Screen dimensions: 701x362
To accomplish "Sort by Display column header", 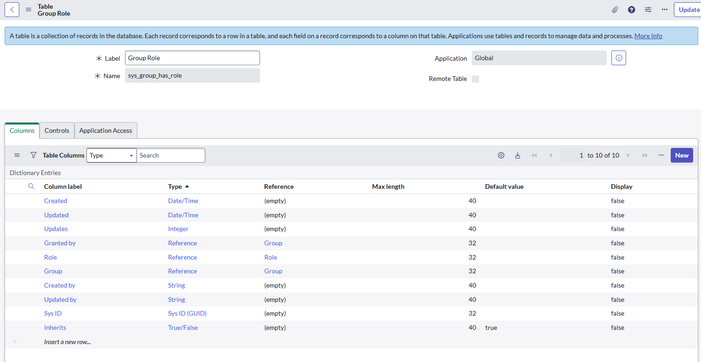I will pos(621,186).
